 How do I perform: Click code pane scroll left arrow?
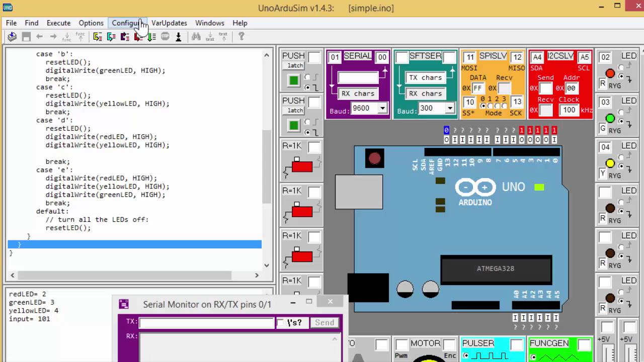tap(13, 276)
